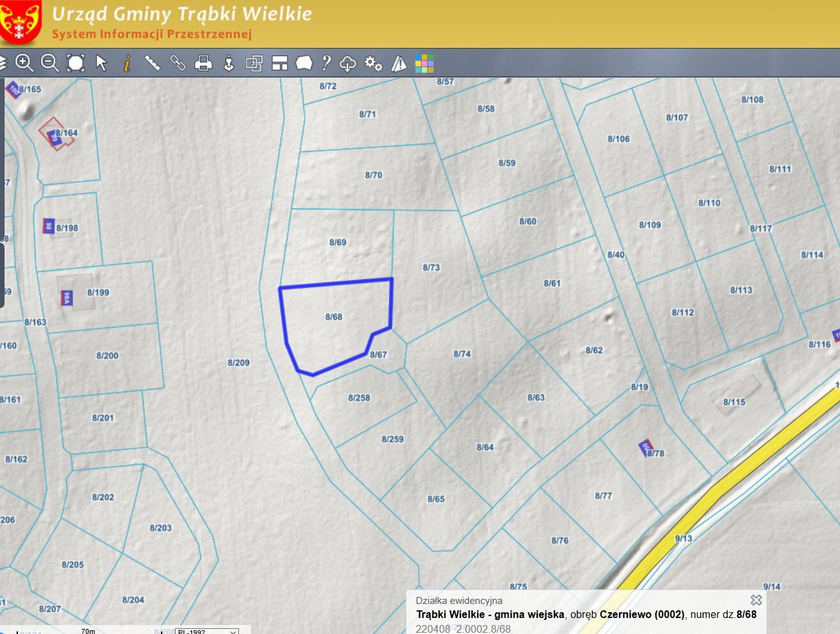This screenshot has height=634, width=840.
Task: Activate the orange info identify tool
Action: pyautogui.click(x=127, y=63)
